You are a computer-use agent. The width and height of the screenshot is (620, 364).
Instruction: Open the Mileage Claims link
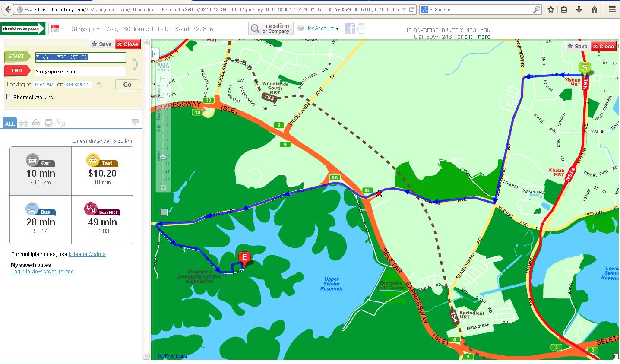(87, 254)
